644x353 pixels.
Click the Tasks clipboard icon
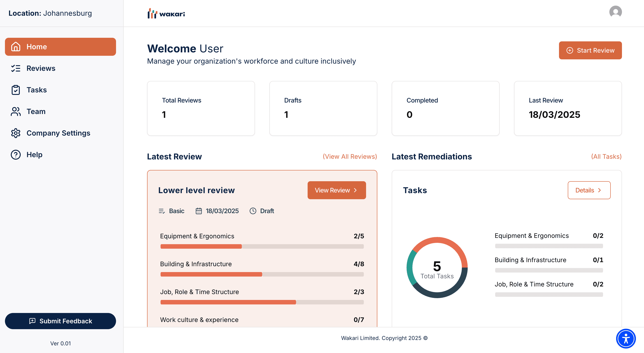coord(16,90)
